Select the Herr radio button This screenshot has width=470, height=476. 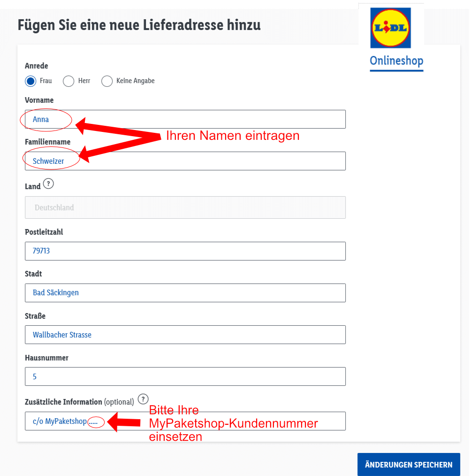point(68,81)
